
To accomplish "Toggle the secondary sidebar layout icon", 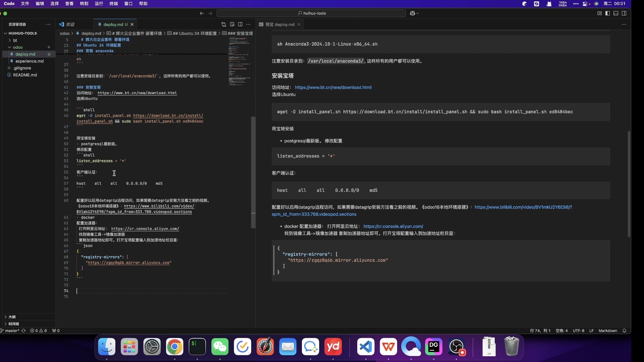I will click(x=624, y=13).
